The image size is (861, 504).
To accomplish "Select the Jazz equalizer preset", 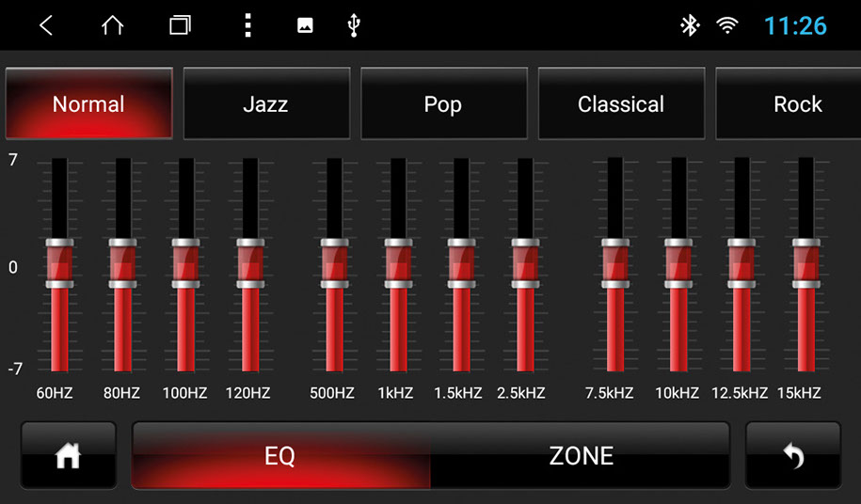I will coord(265,104).
